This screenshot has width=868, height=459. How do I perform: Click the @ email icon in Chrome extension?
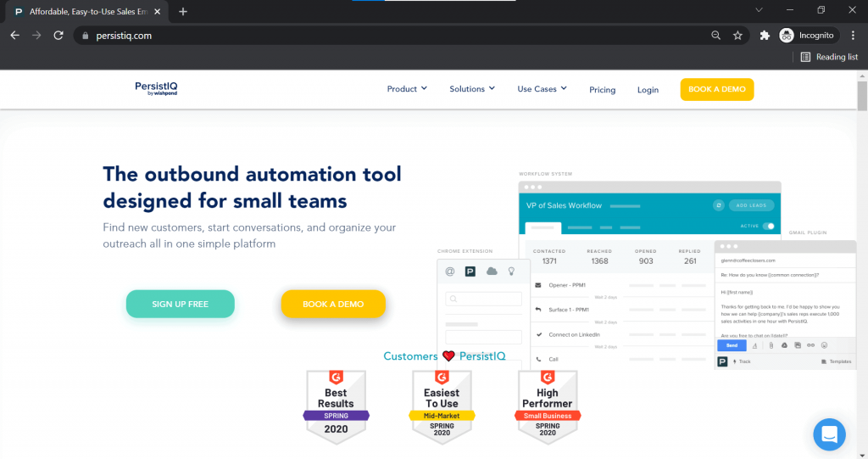(x=450, y=271)
